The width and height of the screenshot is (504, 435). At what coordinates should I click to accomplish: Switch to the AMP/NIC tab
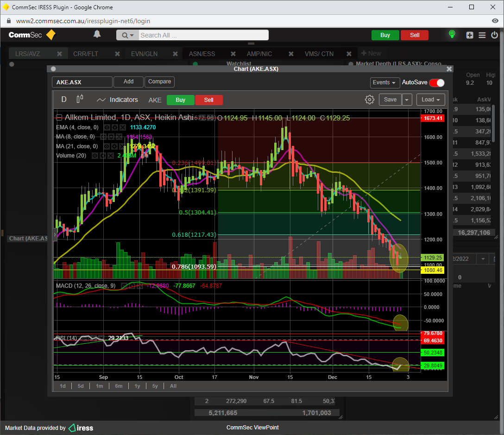pos(259,54)
